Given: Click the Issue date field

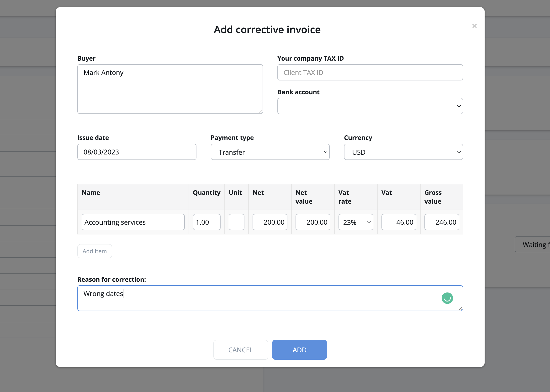Looking at the screenshot, I should (137, 152).
